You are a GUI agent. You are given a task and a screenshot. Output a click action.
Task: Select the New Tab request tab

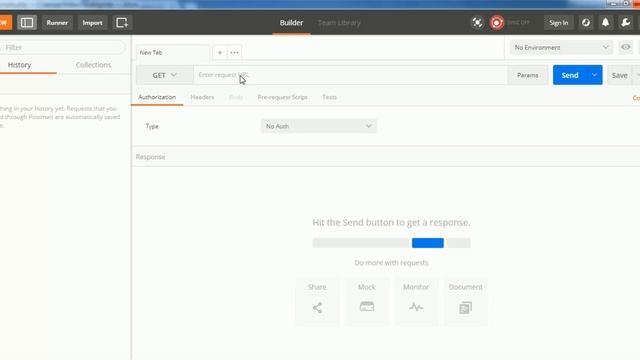point(173,52)
